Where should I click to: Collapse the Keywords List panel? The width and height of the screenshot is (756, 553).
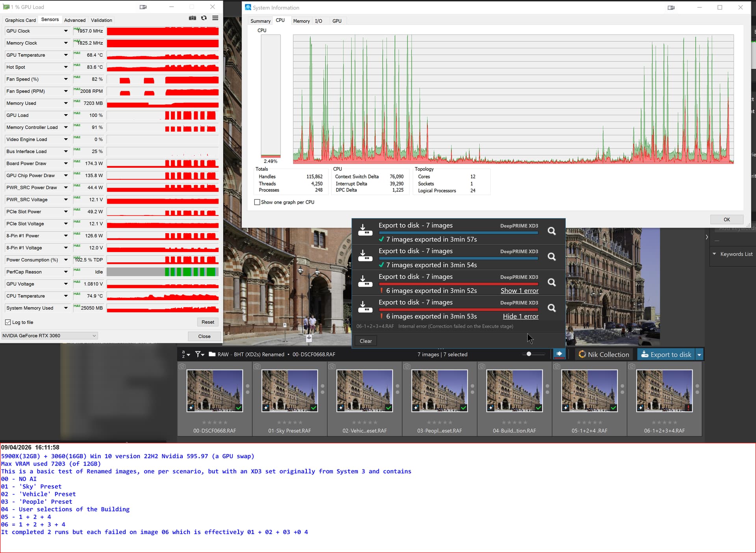(x=714, y=254)
